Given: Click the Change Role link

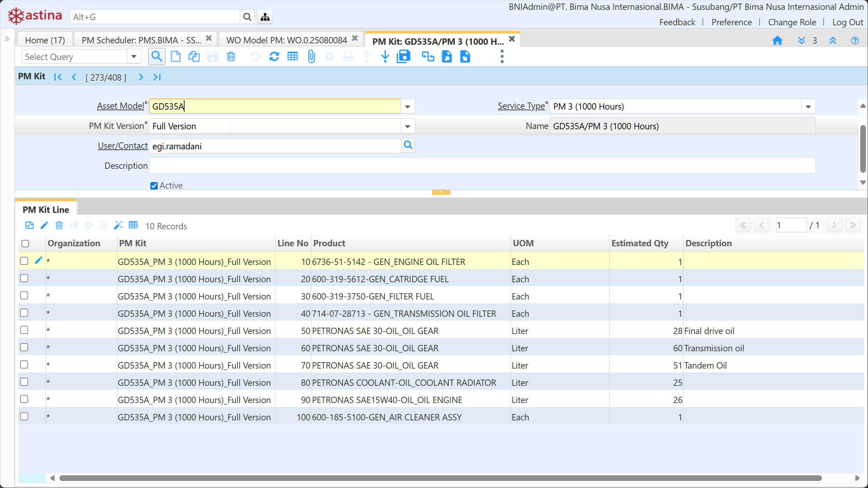Looking at the screenshot, I should coord(792,22).
